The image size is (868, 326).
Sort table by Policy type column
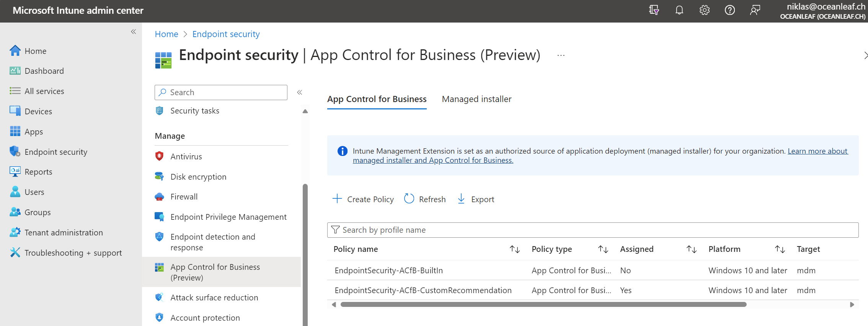click(x=603, y=249)
